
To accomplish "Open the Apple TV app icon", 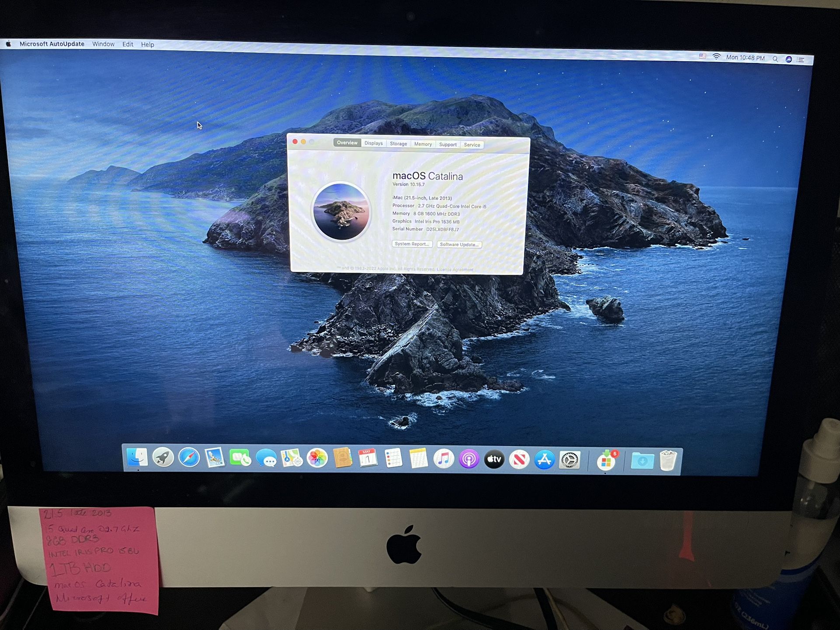I will click(x=494, y=460).
